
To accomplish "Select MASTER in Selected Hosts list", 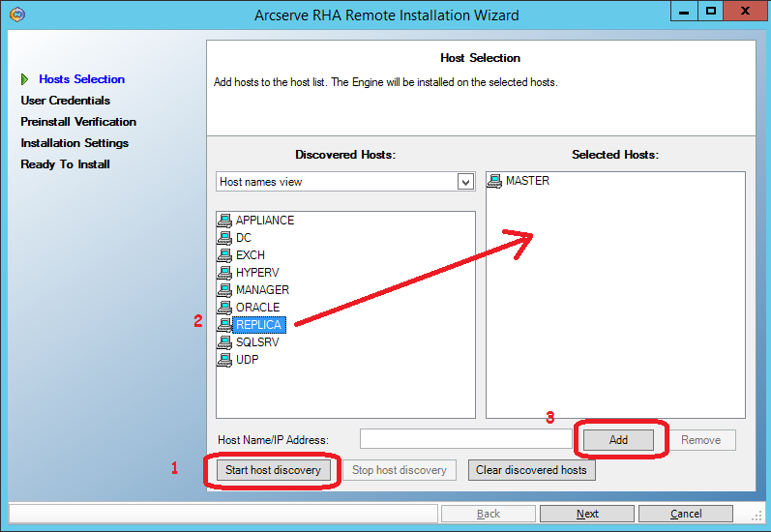I will [x=527, y=181].
